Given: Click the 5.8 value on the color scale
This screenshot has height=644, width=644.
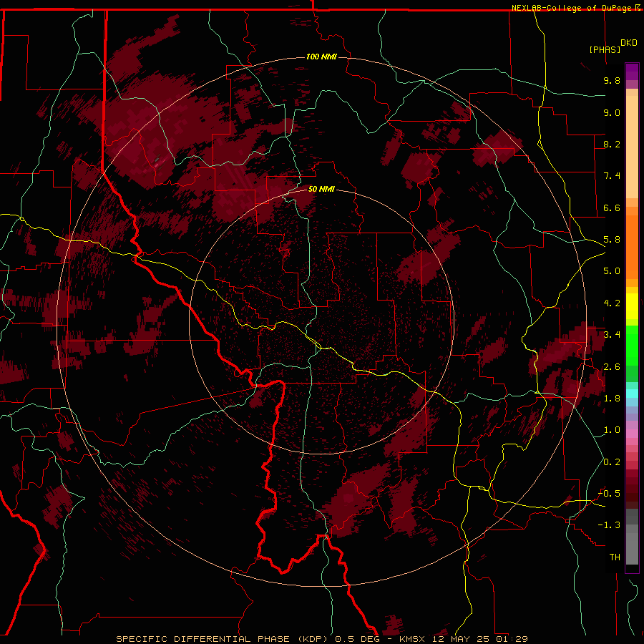Looking at the screenshot, I should point(612,240).
